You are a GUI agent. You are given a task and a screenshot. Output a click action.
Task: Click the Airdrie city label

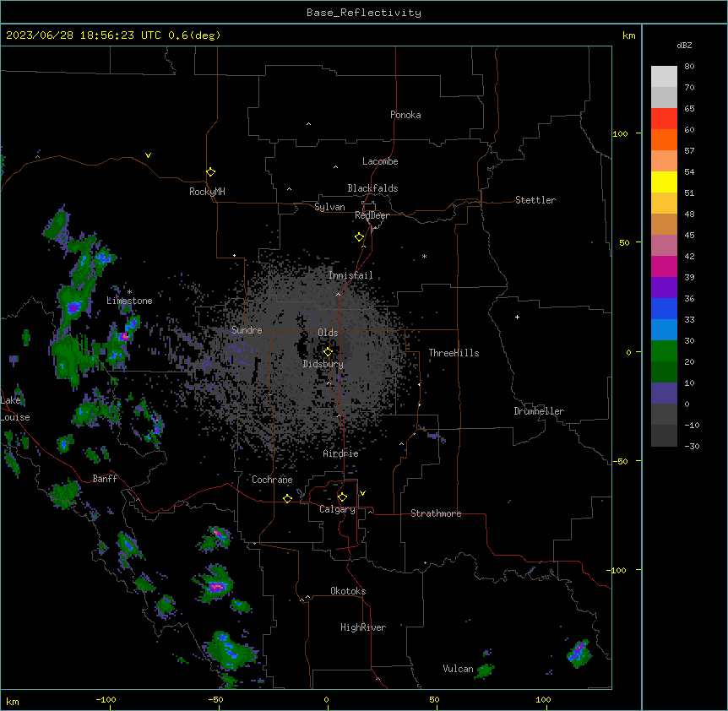(x=340, y=453)
